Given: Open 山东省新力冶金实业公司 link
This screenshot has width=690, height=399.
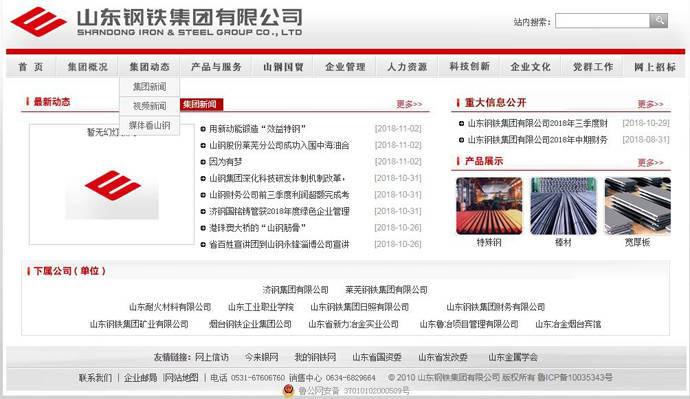Looking at the screenshot, I should (353, 324).
